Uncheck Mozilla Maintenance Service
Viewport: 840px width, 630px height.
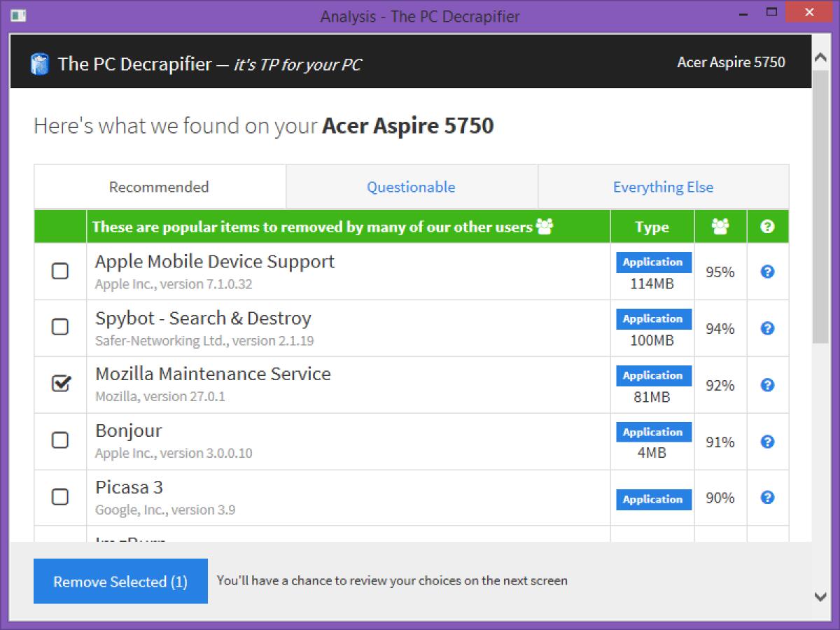click(60, 384)
